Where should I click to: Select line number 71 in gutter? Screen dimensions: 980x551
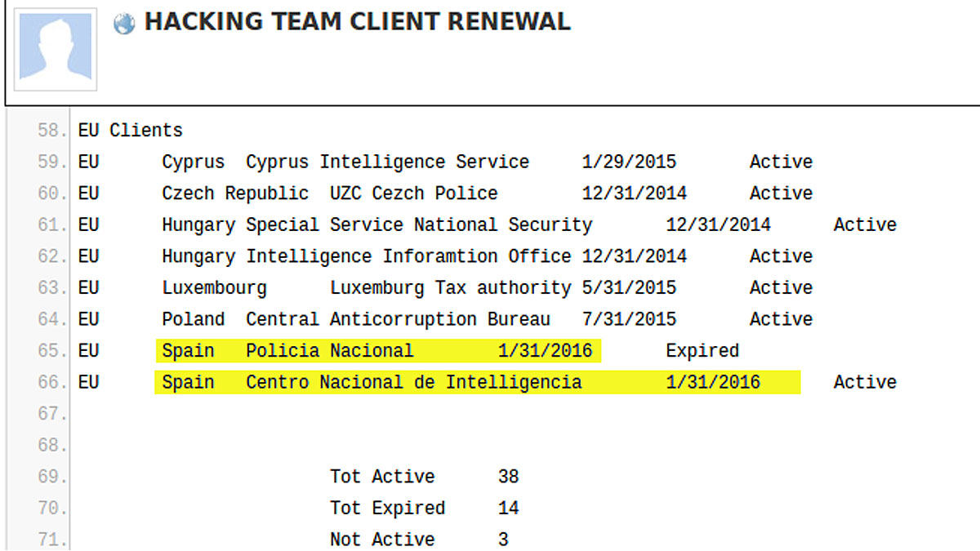[x=53, y=540]
